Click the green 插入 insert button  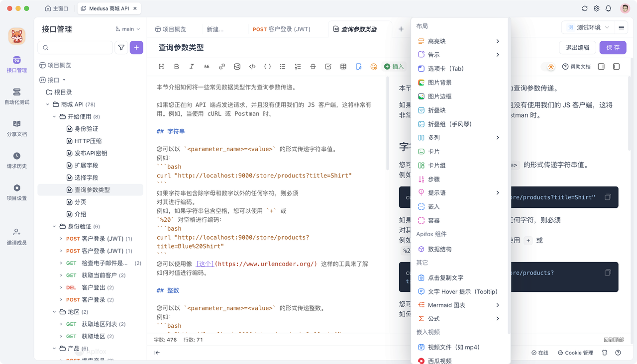(x=394, y=67)
